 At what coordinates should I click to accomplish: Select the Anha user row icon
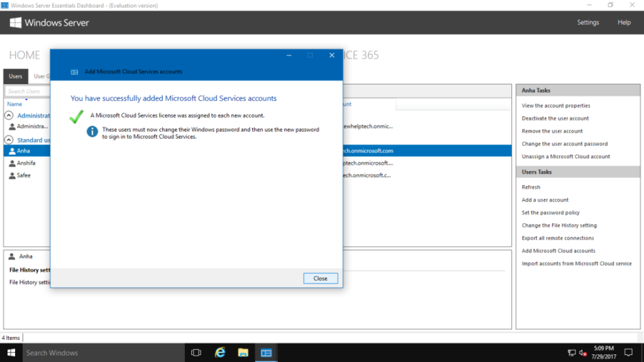[x=13, y=151]
